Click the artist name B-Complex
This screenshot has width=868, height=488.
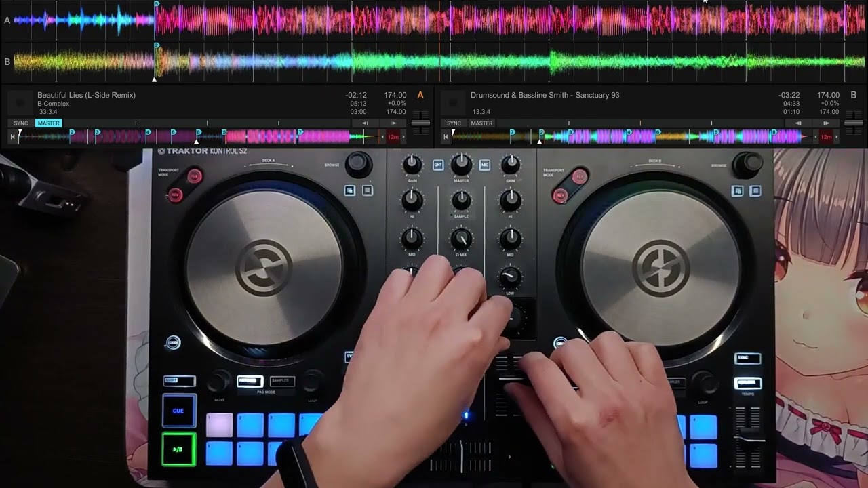pyautogui.click(x=54, y=104)
